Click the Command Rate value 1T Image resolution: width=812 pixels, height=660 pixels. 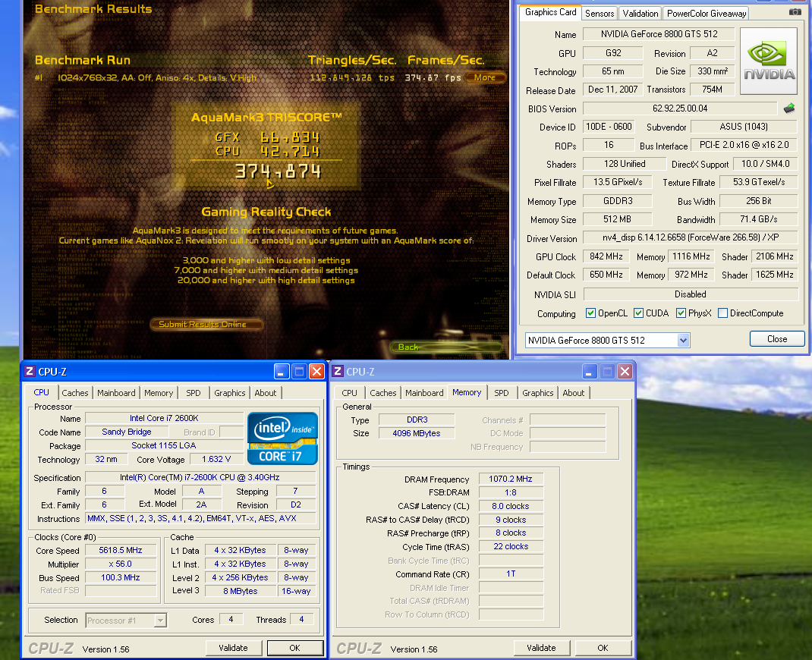coord(511,574)
